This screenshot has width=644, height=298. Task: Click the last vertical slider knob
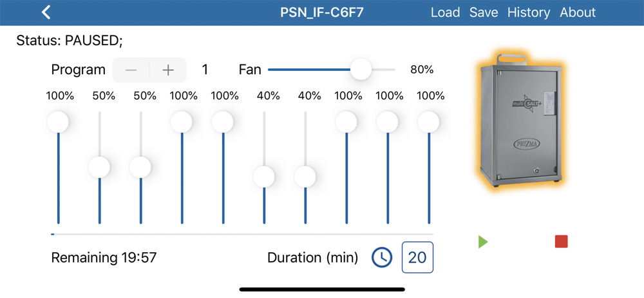(x=428, y=121)
